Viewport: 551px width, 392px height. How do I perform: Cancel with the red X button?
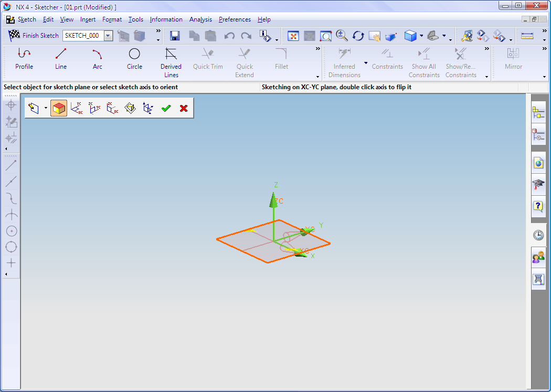point(184,108)
